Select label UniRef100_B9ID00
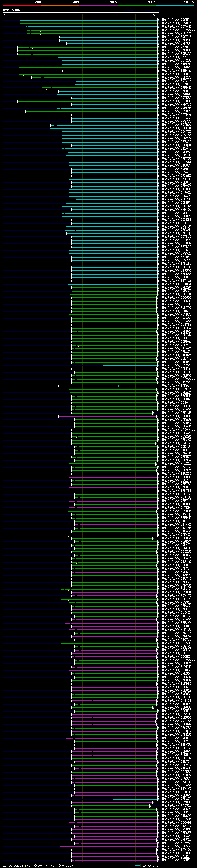Image resolution: width=197 pixels, height=868 pixels. (x=177, y=125)
